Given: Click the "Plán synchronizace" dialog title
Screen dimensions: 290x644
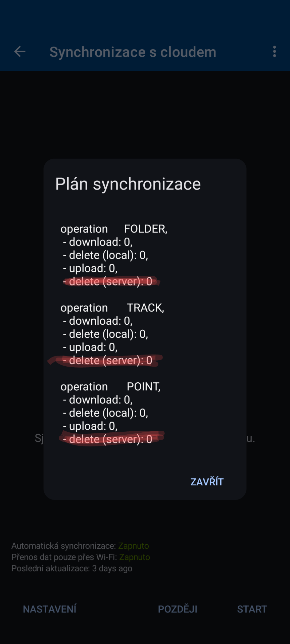Looking at the screenshot, I should [x=128, y=184].
